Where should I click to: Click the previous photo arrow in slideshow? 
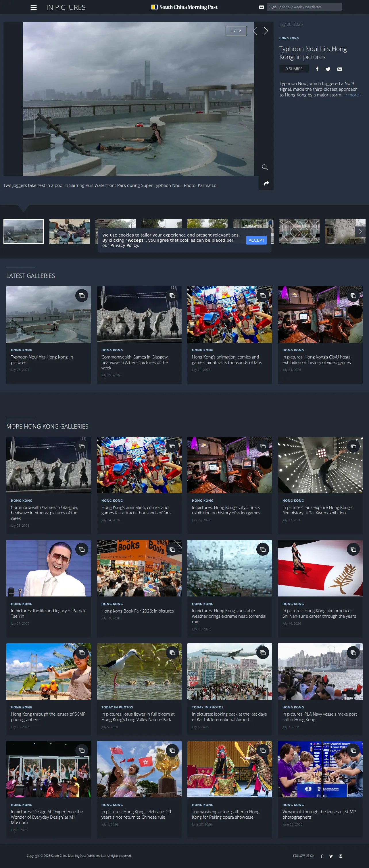[x=255, y=31]
